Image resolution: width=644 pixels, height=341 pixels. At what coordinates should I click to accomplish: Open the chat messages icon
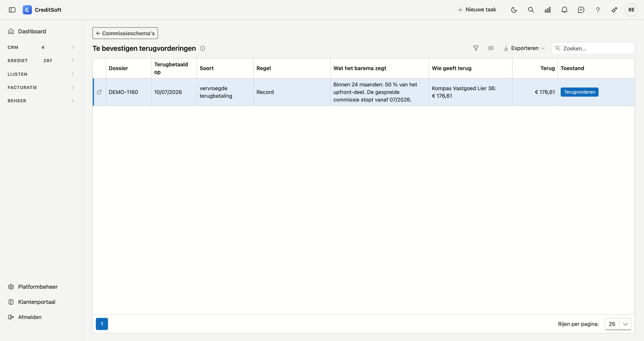point(581,10)
